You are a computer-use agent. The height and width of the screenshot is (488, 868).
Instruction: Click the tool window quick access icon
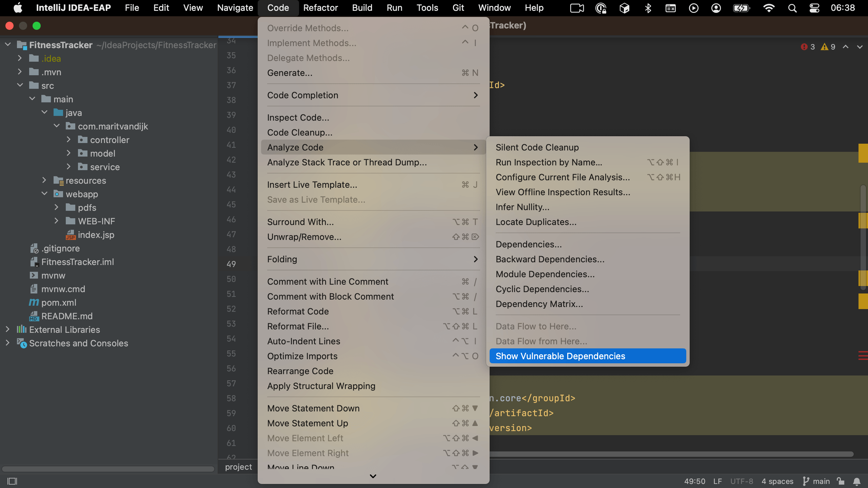(x=12, y=481)
